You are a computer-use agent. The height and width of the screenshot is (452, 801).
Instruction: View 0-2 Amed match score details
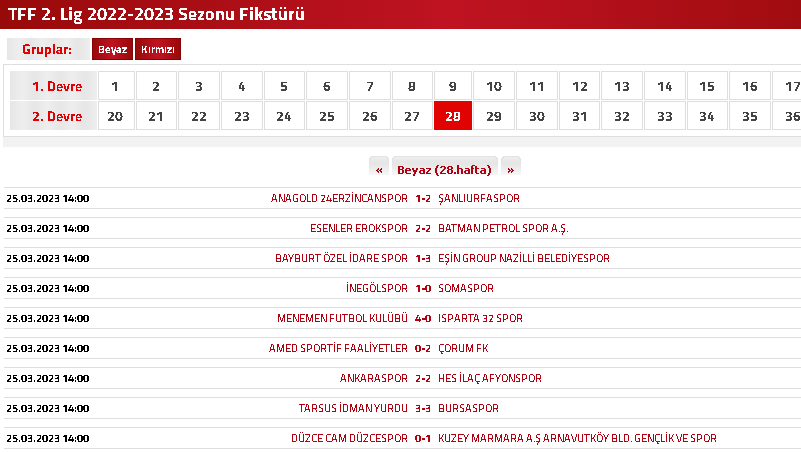[x=423, y=348]
